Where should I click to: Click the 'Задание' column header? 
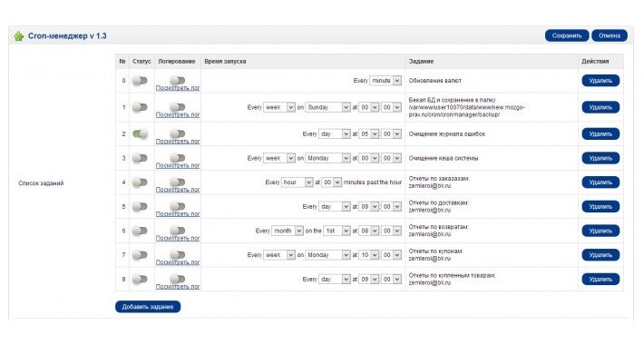coord(421,61)
